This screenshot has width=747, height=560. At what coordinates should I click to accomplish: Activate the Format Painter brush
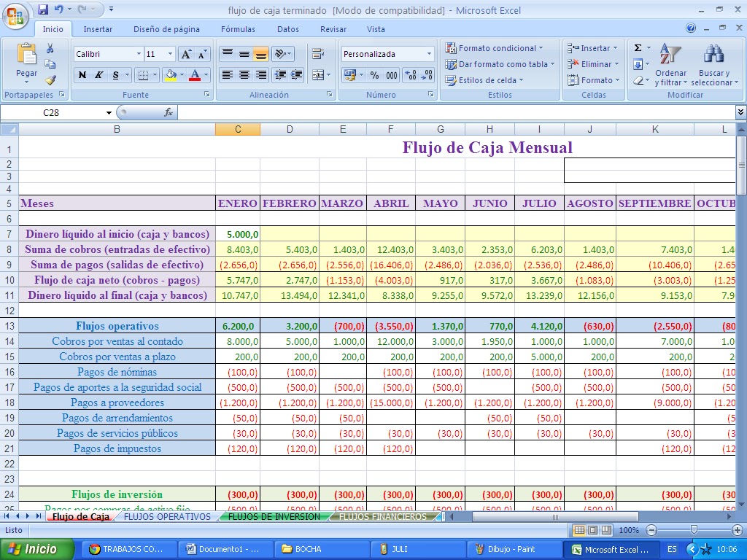[x=50, y=79]
